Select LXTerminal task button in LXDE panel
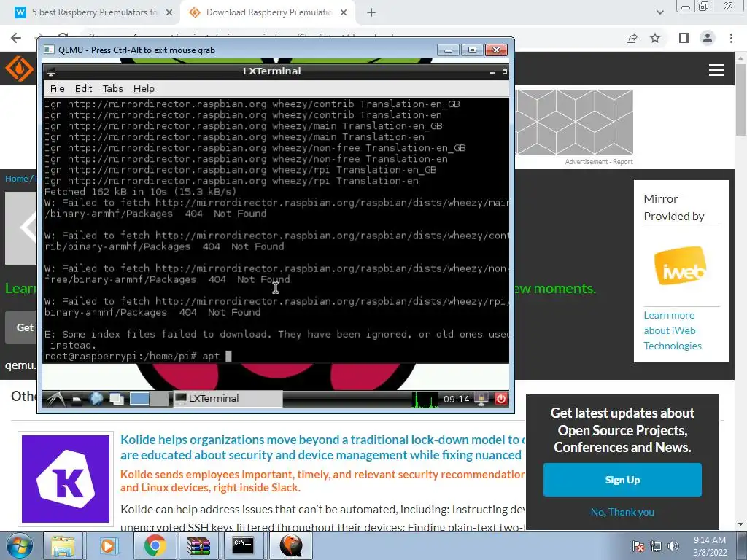Screen dimensions: 747x560 228,399
